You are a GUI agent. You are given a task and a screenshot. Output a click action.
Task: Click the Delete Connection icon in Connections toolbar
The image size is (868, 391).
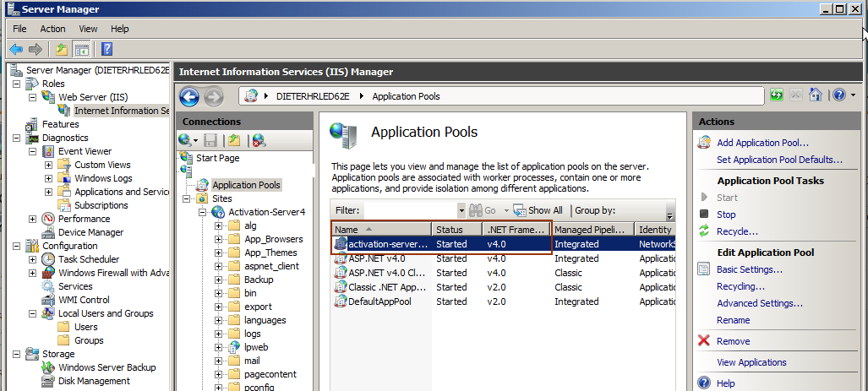coord(258,140)
